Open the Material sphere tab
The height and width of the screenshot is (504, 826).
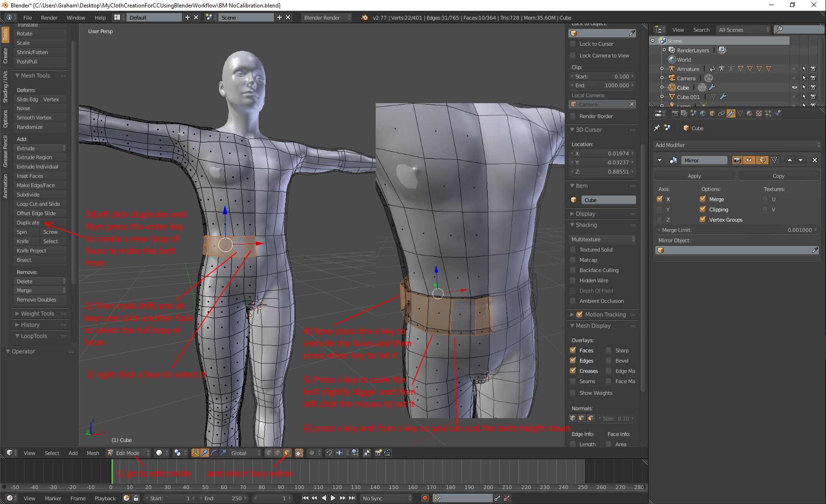click(749, 113)
